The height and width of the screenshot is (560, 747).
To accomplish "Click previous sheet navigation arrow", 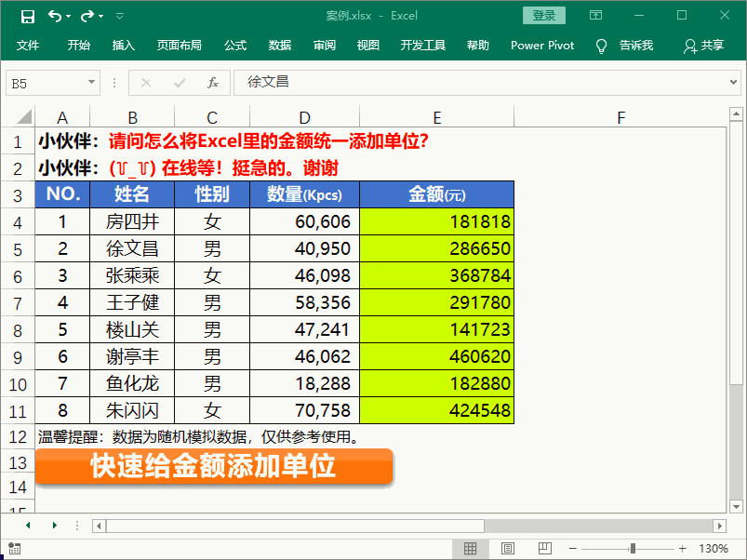I will point(28,526).
